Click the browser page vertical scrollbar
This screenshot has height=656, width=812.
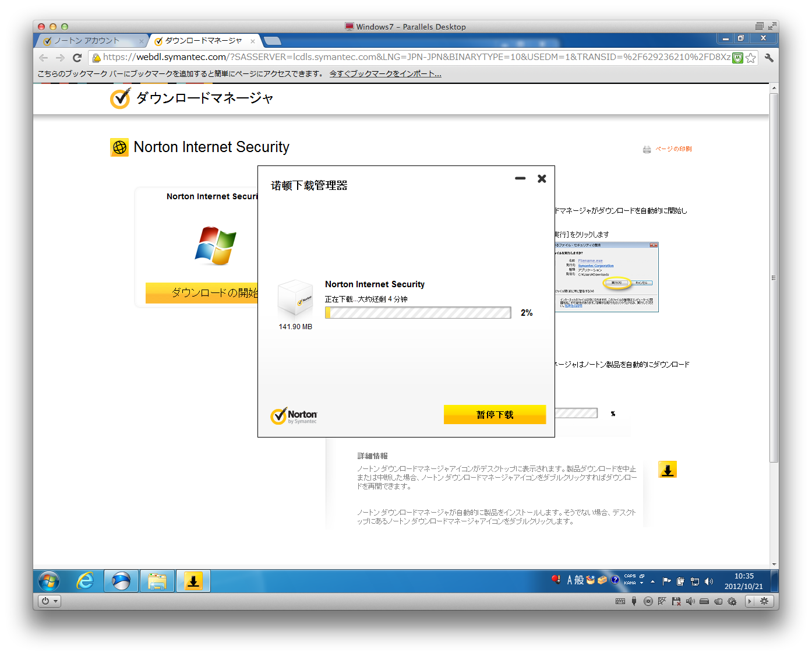(x=774, y=278)
